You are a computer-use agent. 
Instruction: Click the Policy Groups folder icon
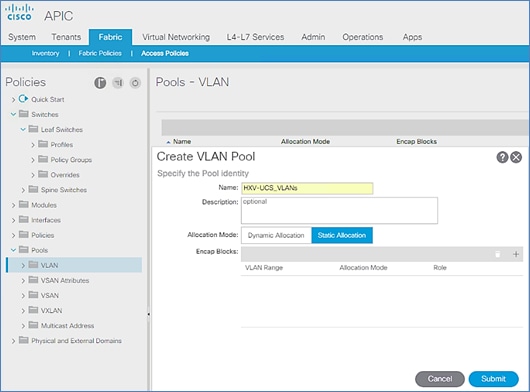[x=43, y=159]
